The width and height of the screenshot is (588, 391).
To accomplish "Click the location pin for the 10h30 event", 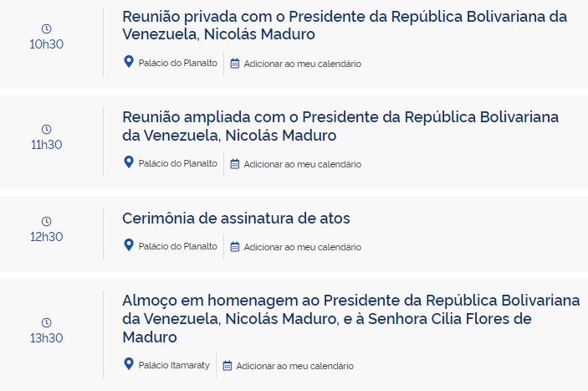I will [129, 62].
